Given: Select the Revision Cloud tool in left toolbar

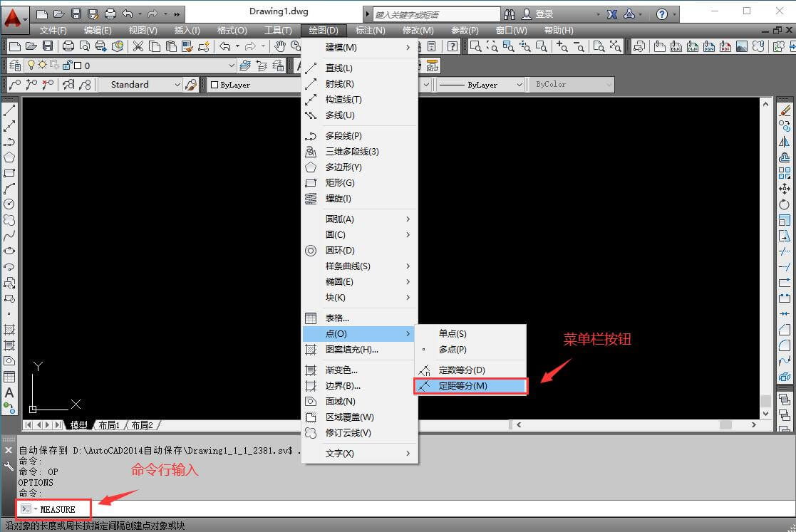Looking at the screenshot, I should pyautogui.click(x=9, y=220).
